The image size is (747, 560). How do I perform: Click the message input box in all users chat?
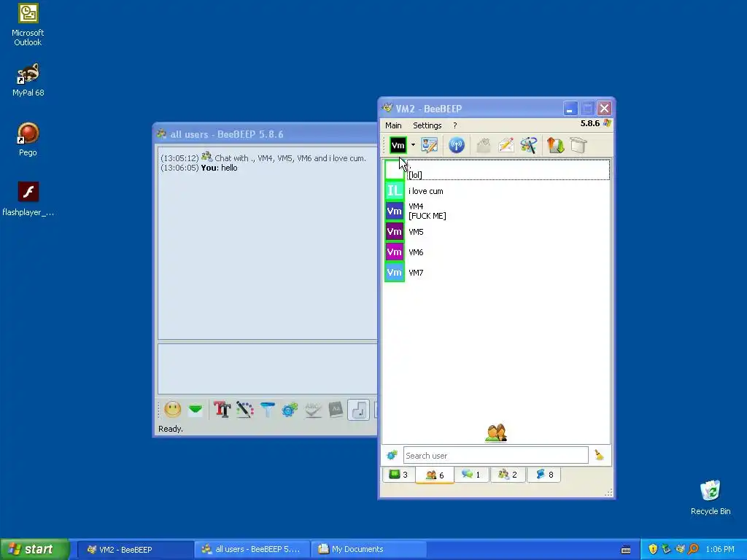(x=267, y=368)
